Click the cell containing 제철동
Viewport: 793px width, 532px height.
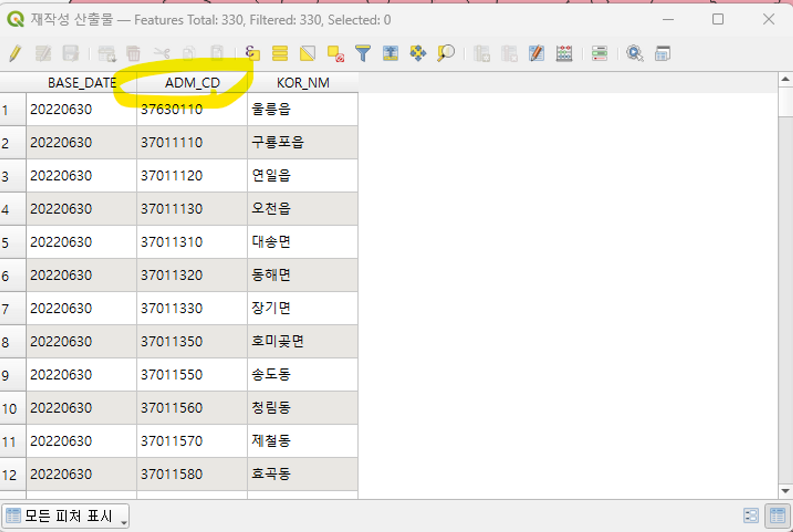point(303,441)
